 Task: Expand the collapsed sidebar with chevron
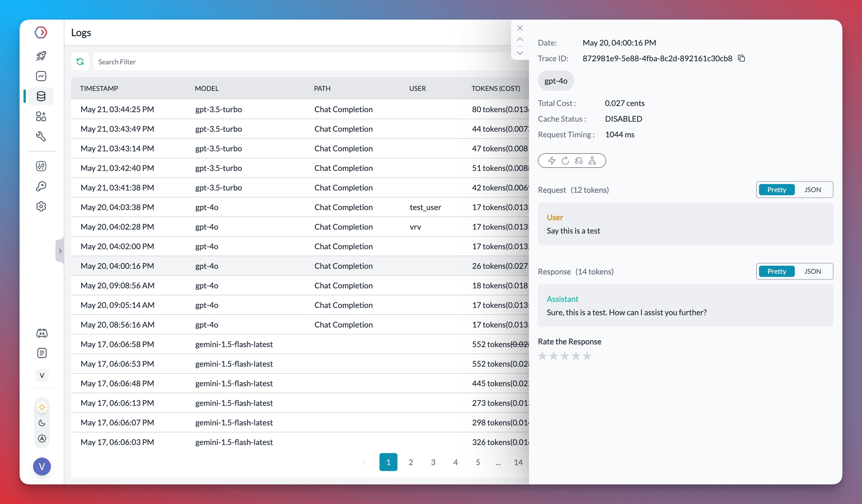[x=60, y=251]
